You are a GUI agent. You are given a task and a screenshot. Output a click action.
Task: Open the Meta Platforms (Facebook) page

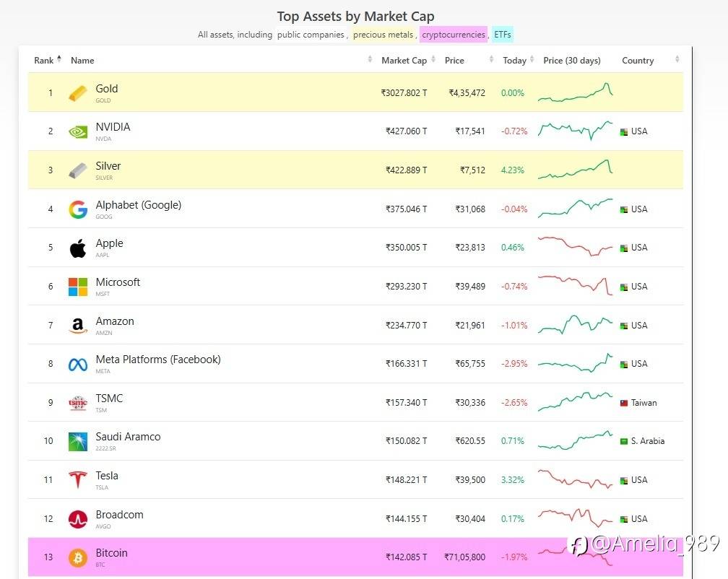tap(158, 360)
